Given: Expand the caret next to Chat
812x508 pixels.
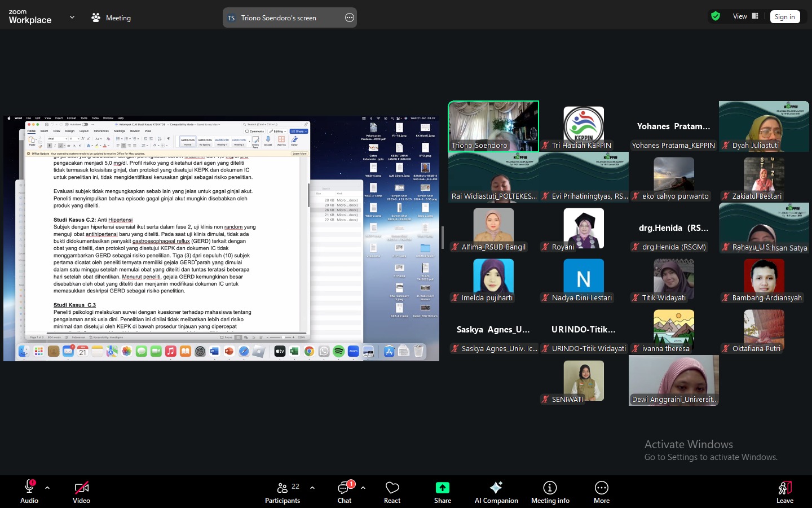Looking at the screenshot, I should tap(363, 488).
